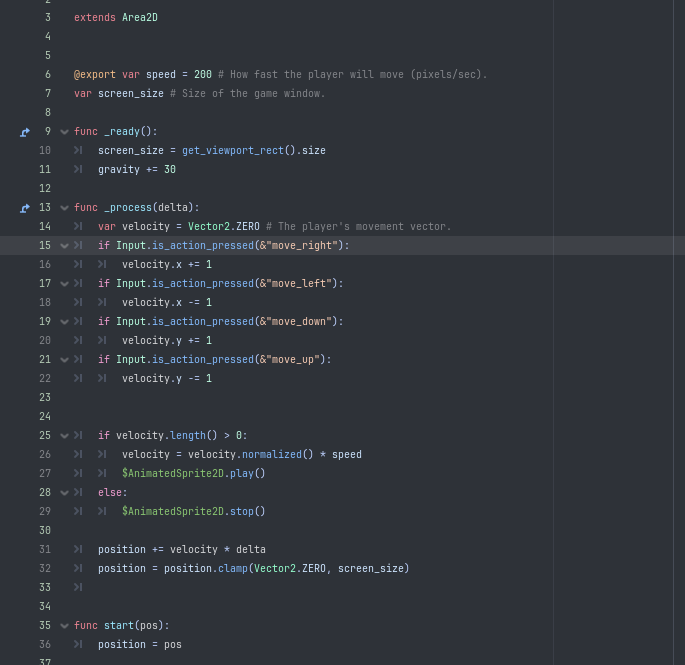
Task: Click the Area2D class name
Action: [x=139, y=18]
